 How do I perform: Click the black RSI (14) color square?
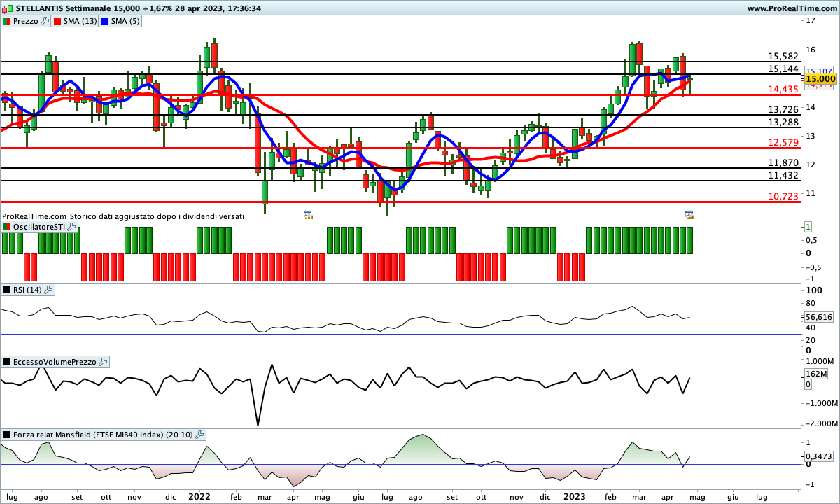6,289
